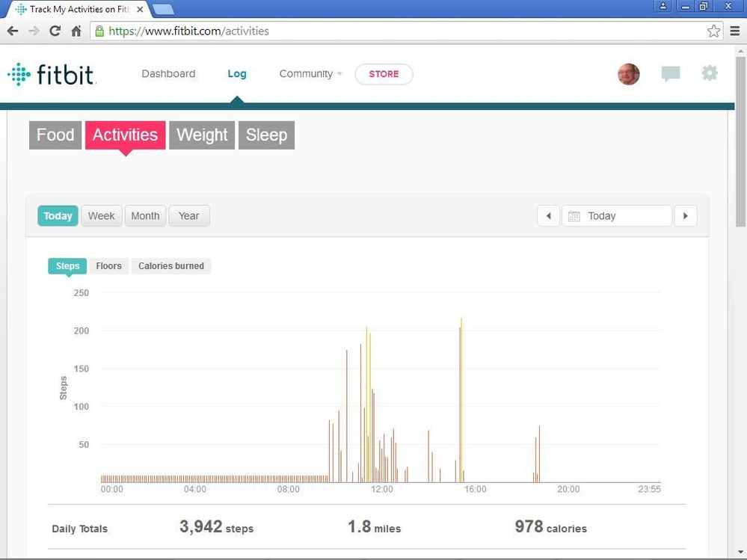747x560 pixels.
Task: Go to next day arrow
Action: (x=686, y=216)
